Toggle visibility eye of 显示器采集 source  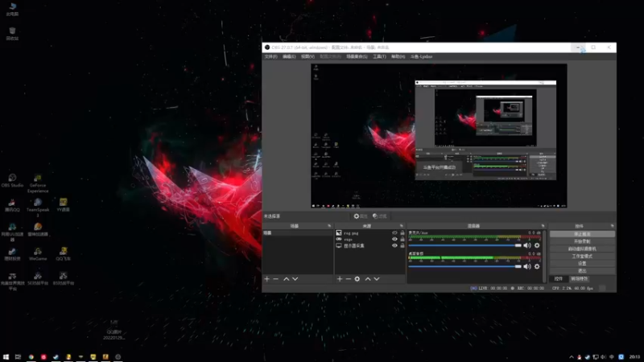[x=394, y=245]
